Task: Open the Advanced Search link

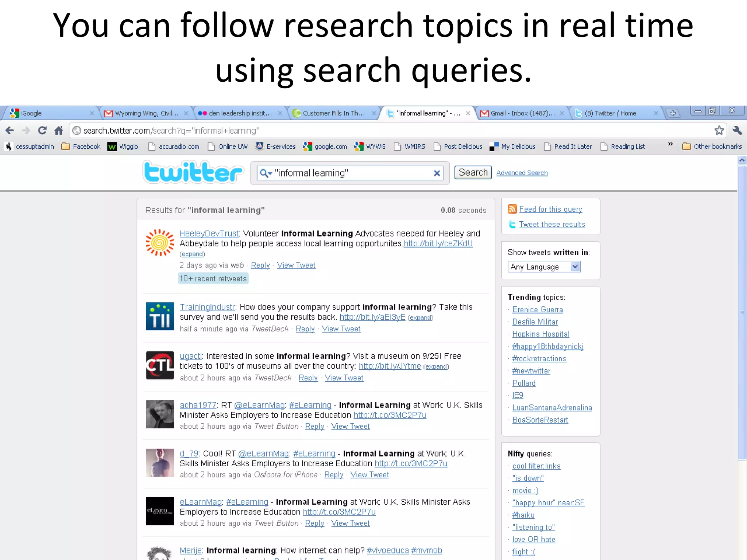Action: (522, 173)
